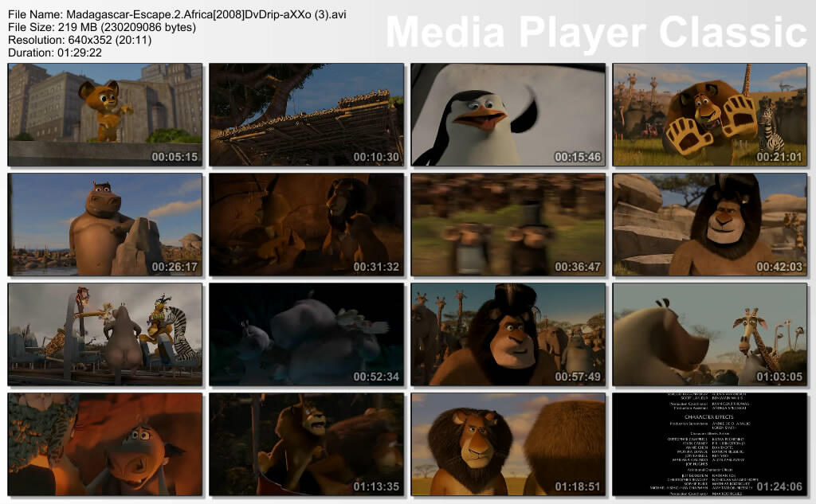Click the thumbnail stamped 00:57:49
The width and height of the screenshot is (816, 504).
tap(508, 334)
